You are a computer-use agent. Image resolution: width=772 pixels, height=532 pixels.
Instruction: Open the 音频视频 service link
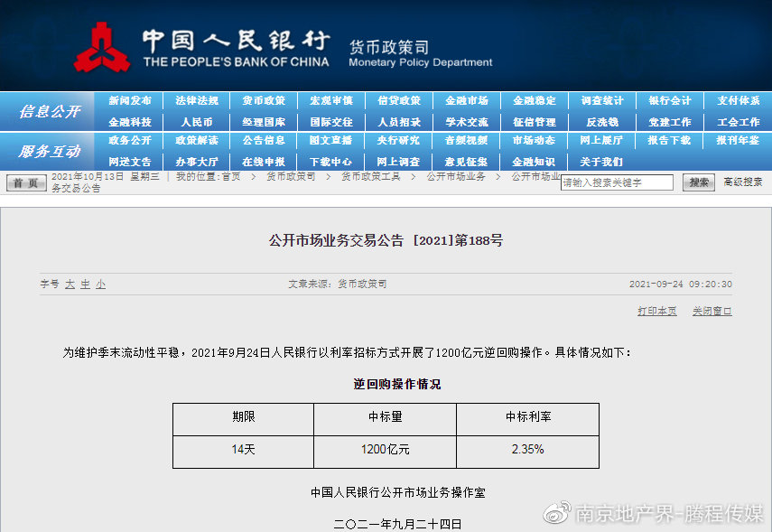[x=466, y=140]
